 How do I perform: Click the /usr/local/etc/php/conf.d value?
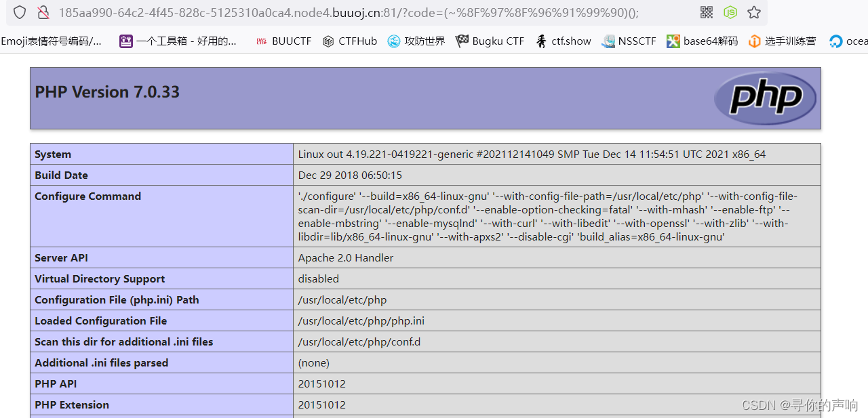tap(359, 342)
